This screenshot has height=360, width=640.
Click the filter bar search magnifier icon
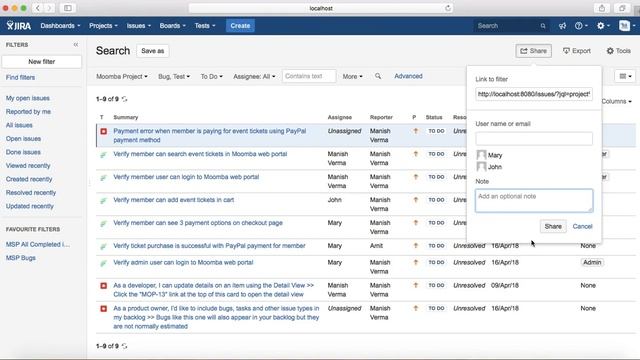coord(378,76)
